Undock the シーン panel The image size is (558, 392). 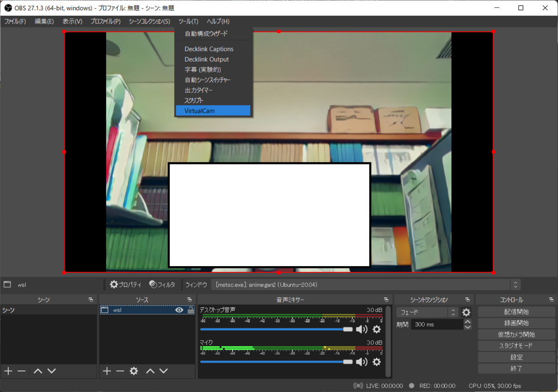pyautogui.click(x=91, y=300)
